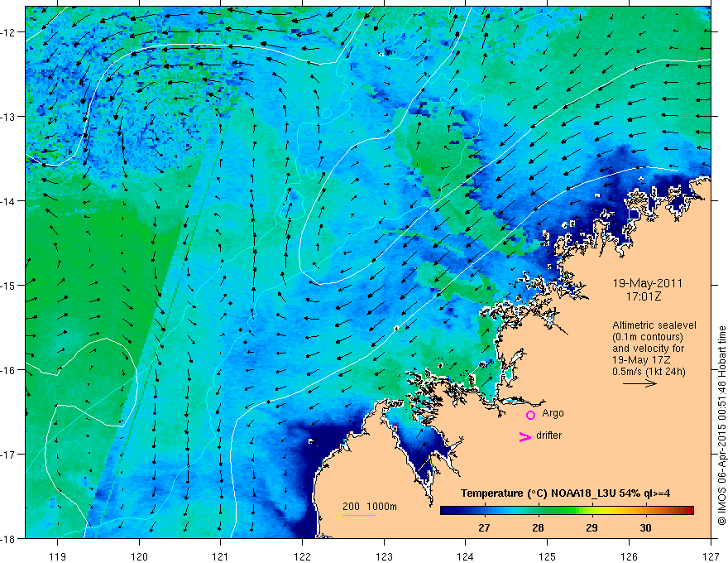Viewport: 728px width, 563px height.
Task: Click the magenta Argo circle legend marker
Action: [x=530, y=415]
